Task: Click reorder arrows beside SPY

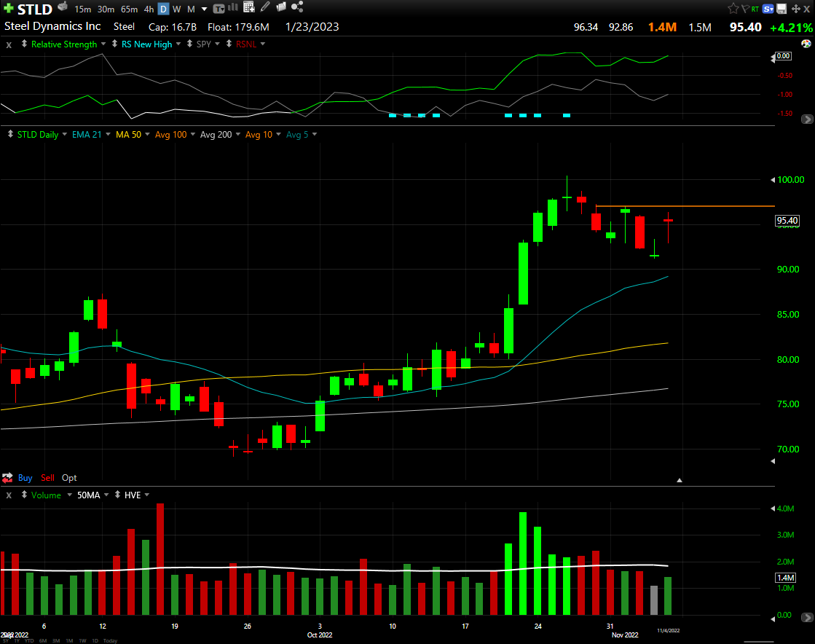Action: pos(189,44)
